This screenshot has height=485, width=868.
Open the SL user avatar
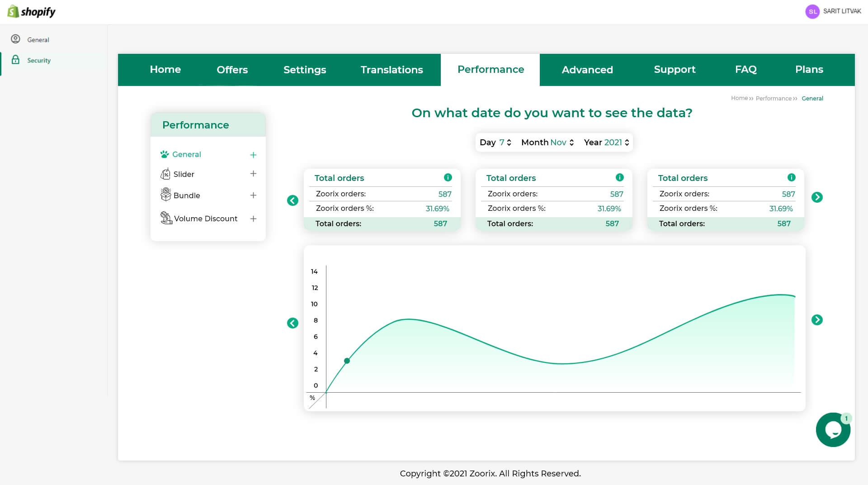812,11
